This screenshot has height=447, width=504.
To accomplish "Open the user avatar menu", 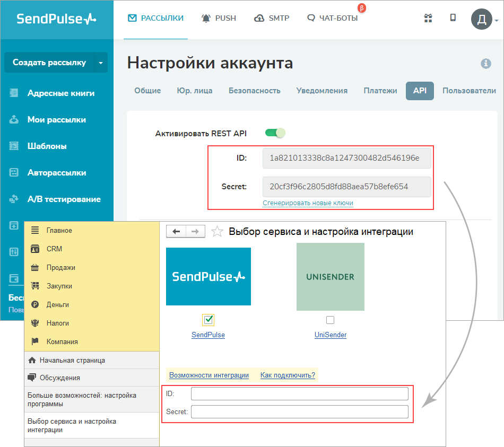I will [482, 19].
